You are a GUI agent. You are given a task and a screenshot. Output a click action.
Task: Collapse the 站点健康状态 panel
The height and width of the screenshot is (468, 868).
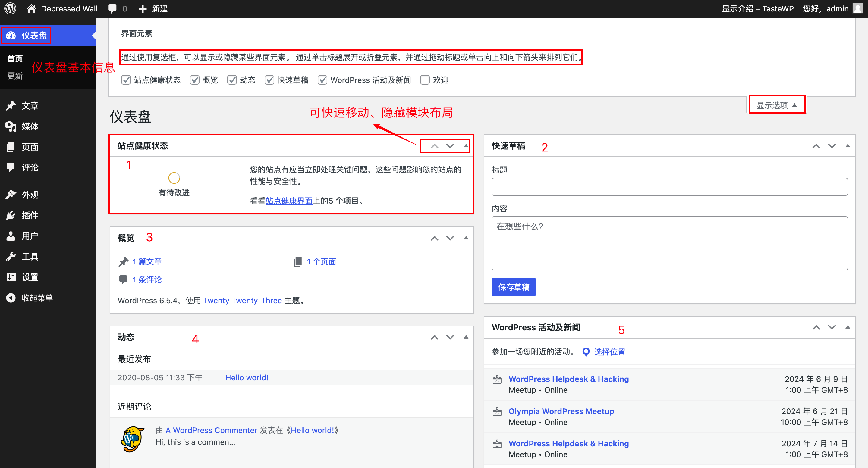point(466,146)
